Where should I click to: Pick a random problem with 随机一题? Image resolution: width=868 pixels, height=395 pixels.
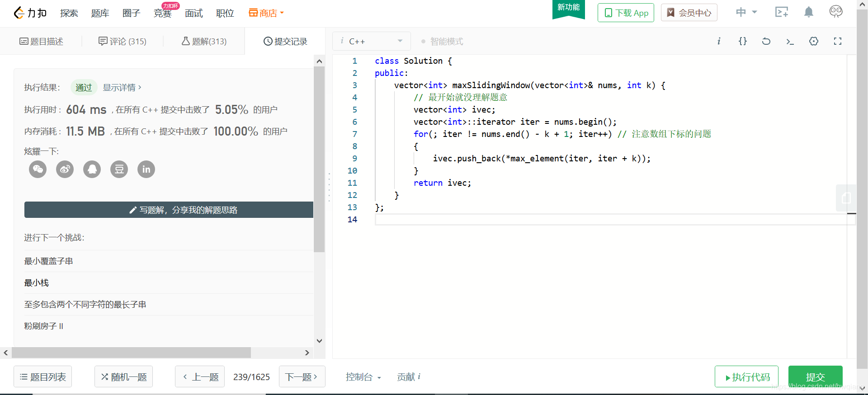tap(123, 376)
